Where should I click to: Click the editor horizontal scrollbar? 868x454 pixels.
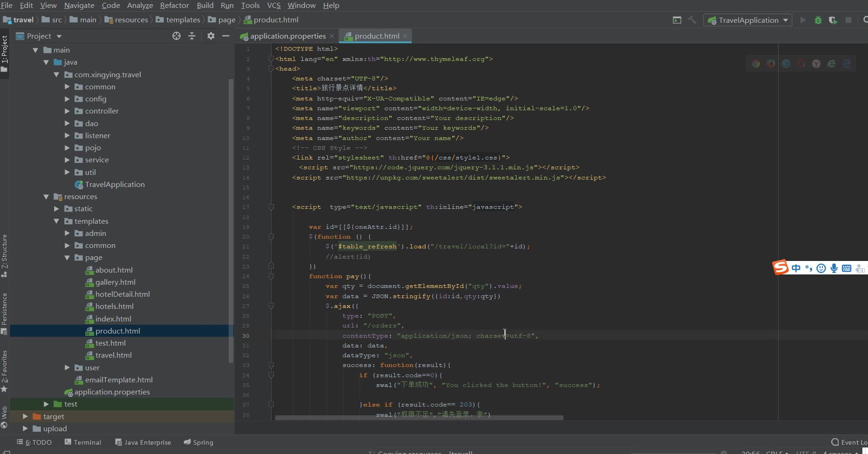pos(419,418)
